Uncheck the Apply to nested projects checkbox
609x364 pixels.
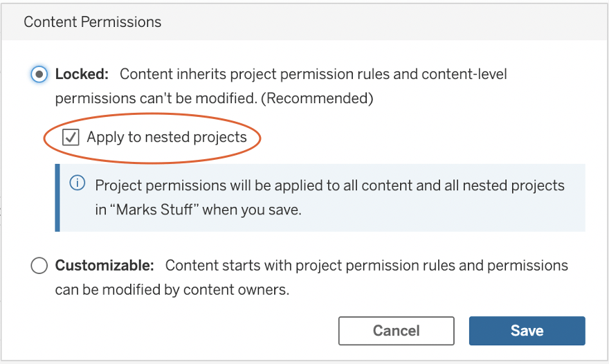point(71,137)
